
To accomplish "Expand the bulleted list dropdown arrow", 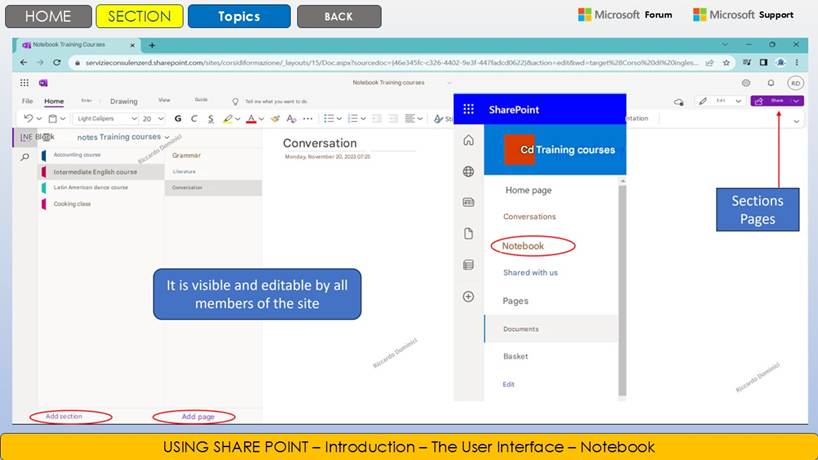I will pyautogui.click(x=339, y=119).
